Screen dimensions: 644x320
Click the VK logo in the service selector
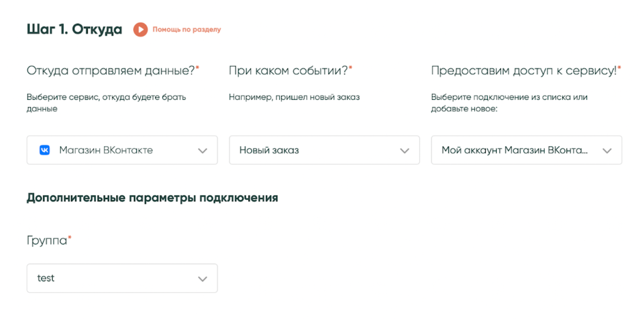click(44, 150)
